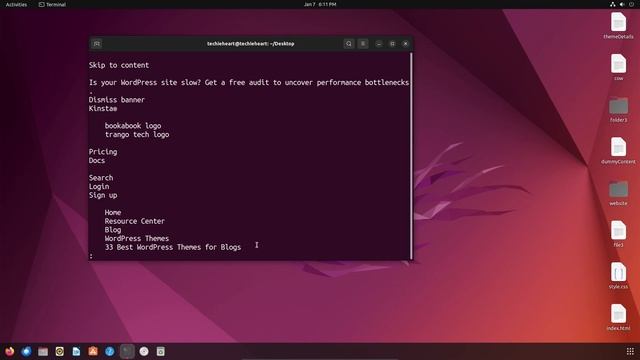Click the 'Docs' line

[97, 160]
